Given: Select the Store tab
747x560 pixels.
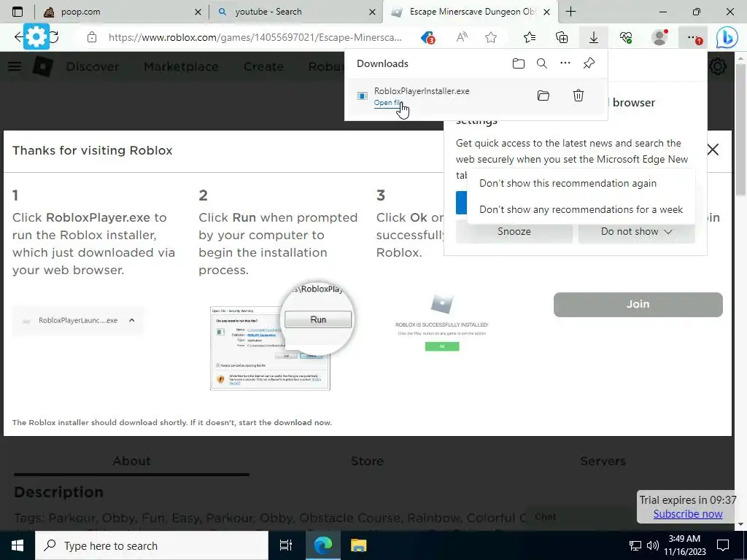Looking at the screenshot, I should 367,461.
